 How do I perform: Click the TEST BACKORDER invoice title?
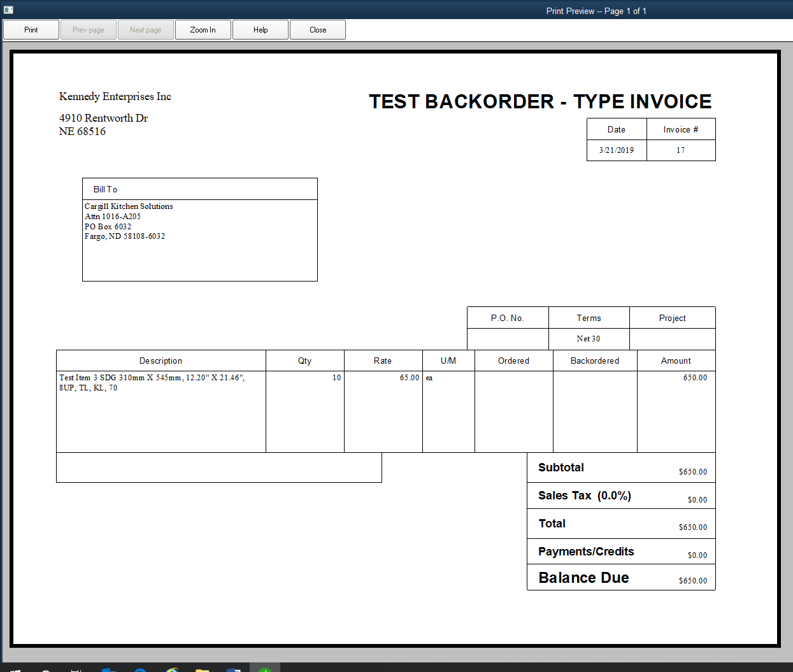tap(540, 101)
